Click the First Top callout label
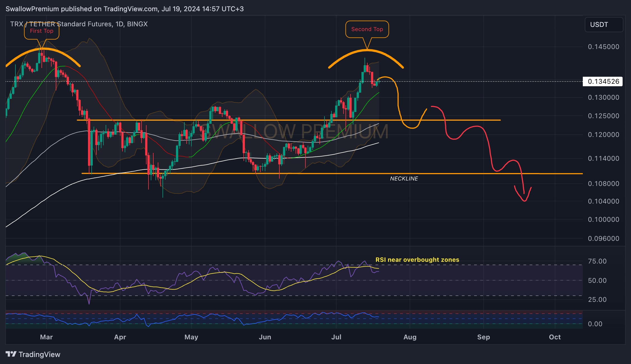This screenshot has width=631, height=364. pos(41,31)
